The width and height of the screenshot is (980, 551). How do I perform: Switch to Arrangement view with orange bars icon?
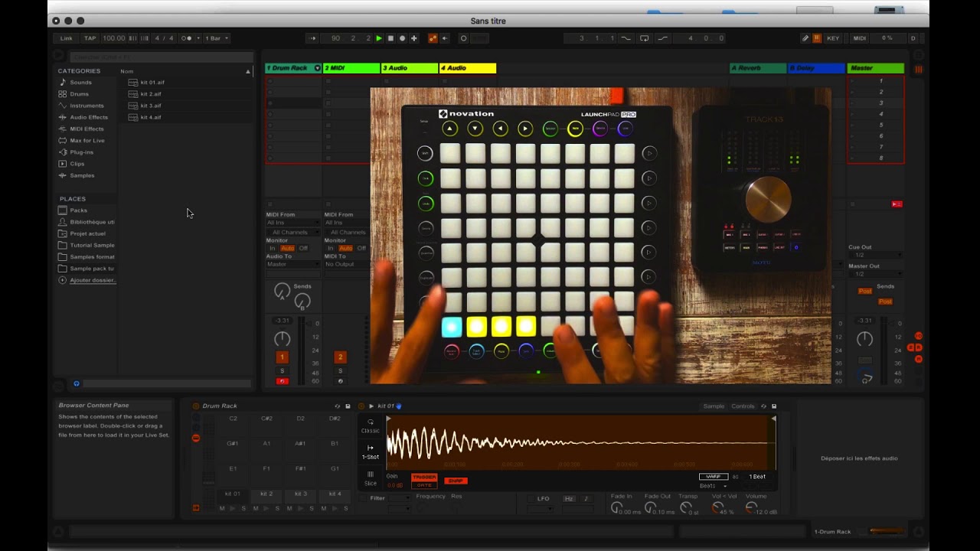tap(918, 70)
